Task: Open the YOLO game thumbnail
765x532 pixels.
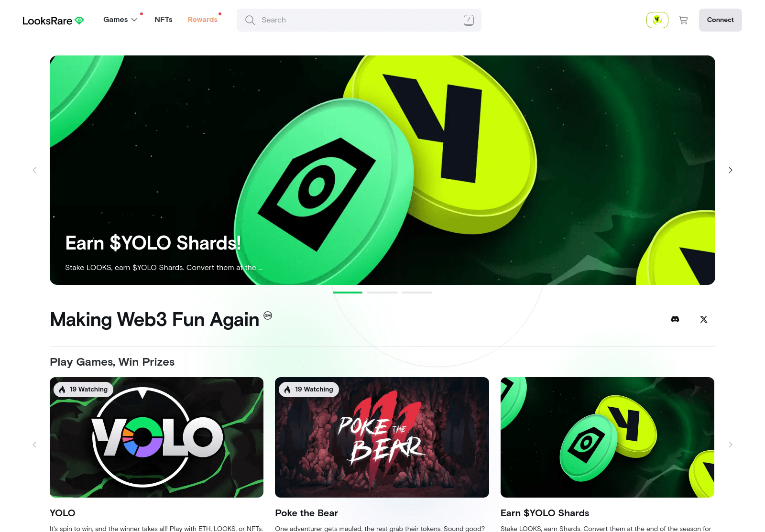Action: click(157, 437)
